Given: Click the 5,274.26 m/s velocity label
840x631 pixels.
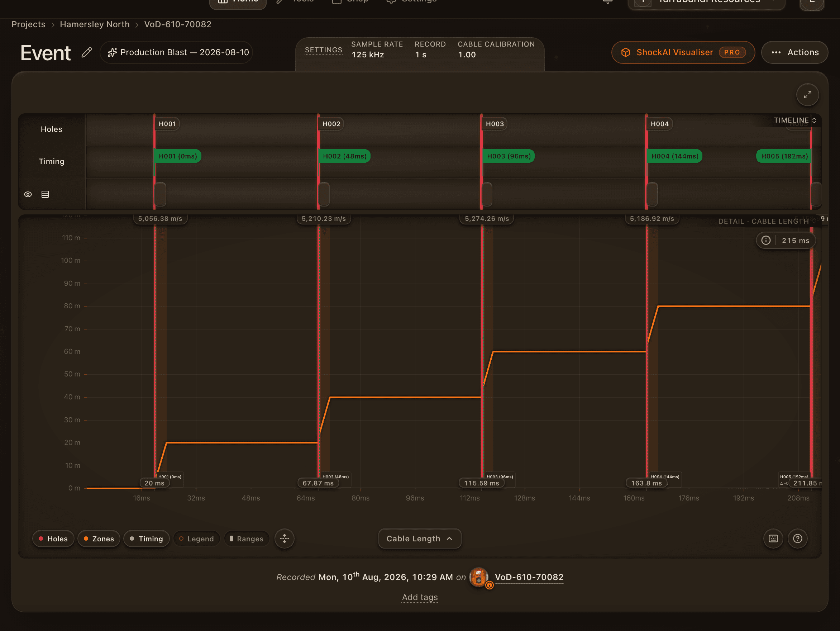Looking at the screenshot, I should click(487, 219).
